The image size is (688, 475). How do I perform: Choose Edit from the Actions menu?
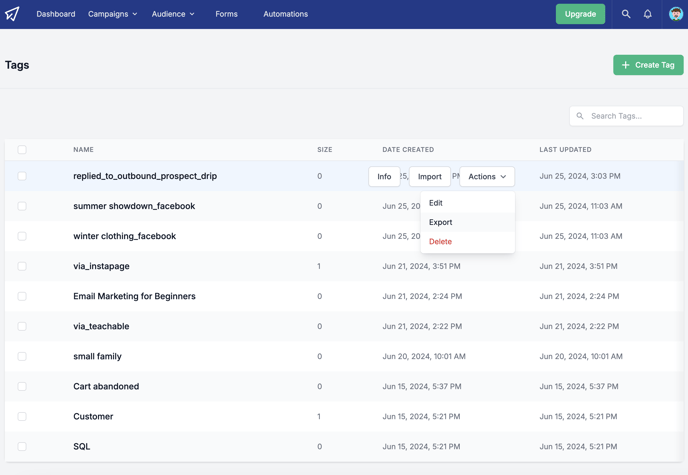click(468, 203)
